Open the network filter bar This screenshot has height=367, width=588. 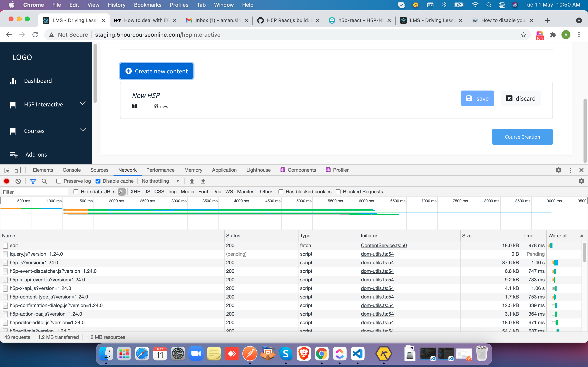pos(33,181)
